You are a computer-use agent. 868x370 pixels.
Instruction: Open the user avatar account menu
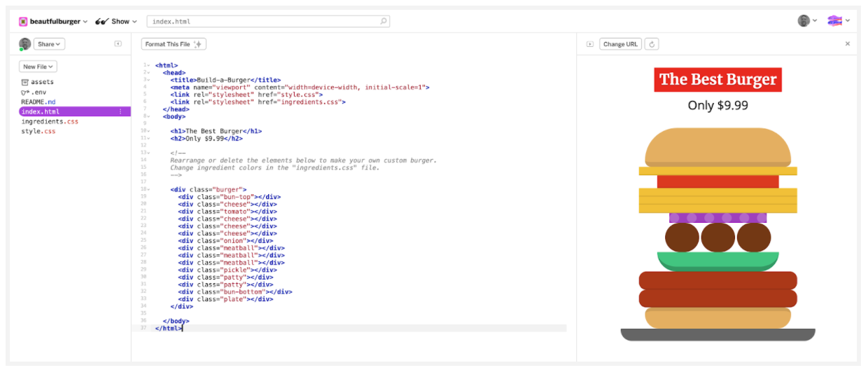tap(807, 21)
